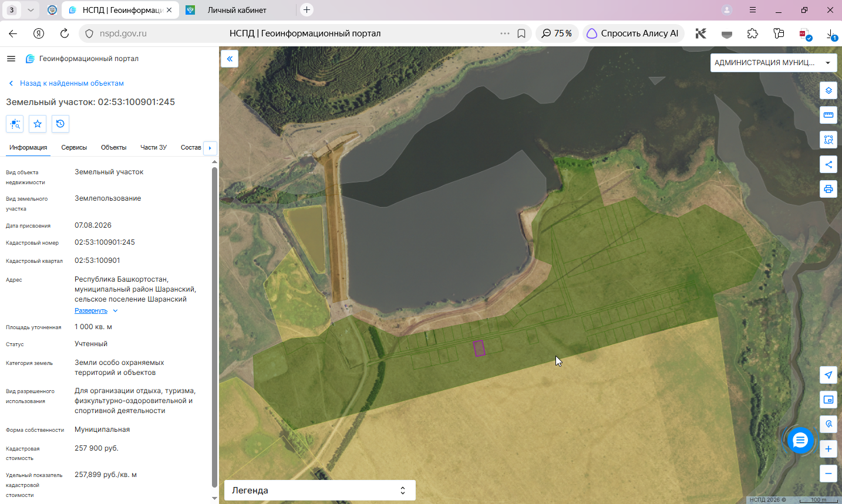Open the map layers icon
The image size is (842, 504).
coord(828,90)
